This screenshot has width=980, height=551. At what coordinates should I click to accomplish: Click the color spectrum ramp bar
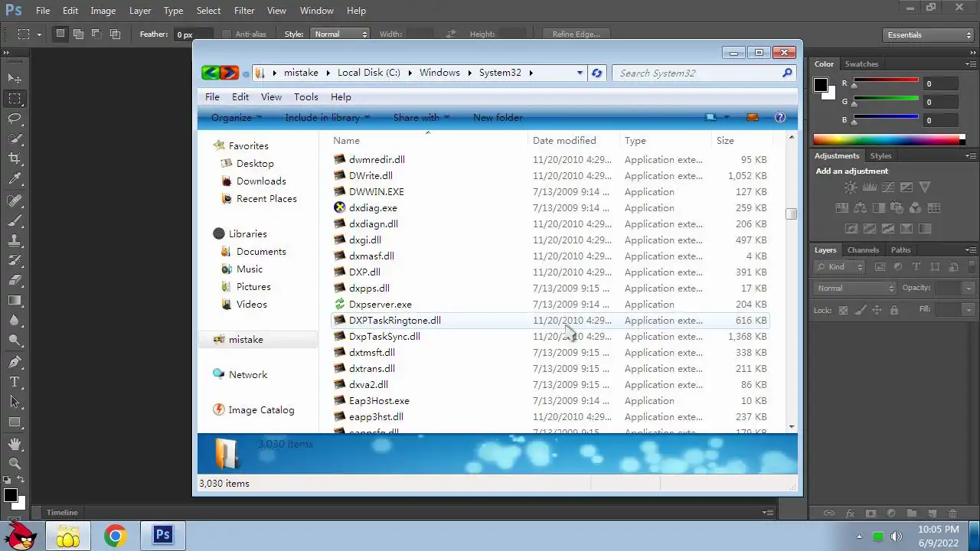889,139
